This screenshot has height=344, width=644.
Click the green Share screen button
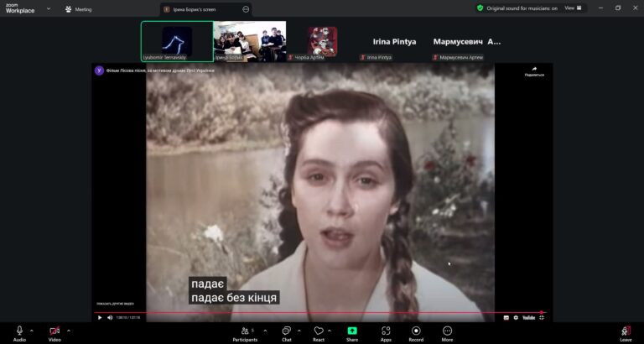[352, 331]
